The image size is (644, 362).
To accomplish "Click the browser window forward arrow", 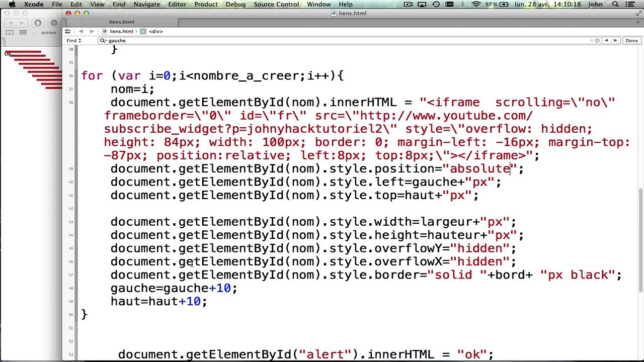I will click(22, 23).
